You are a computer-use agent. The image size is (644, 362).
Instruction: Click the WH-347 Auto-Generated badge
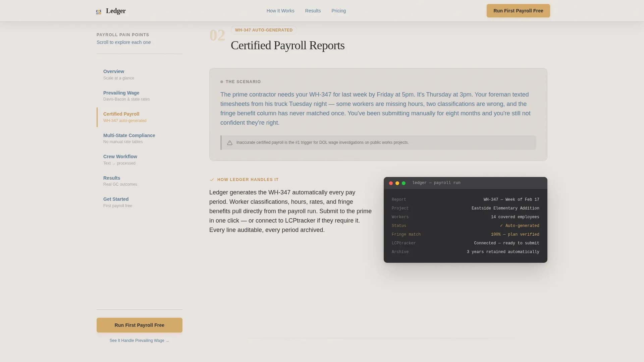[264, 30]
